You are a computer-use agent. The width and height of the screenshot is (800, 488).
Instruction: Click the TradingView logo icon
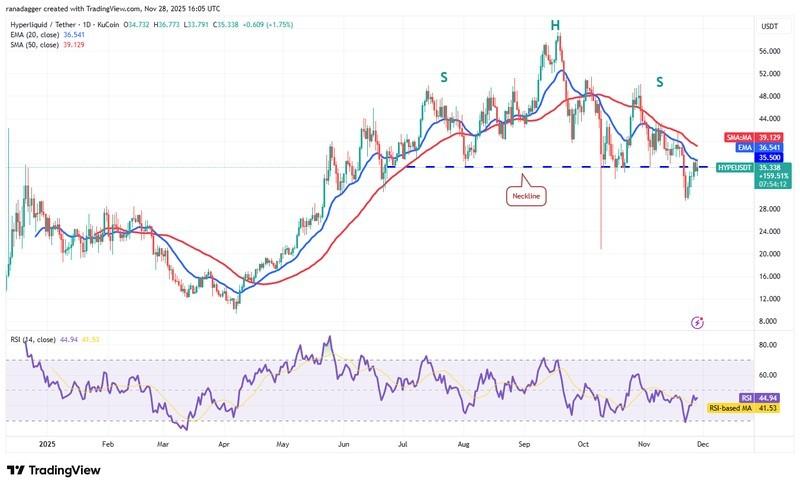(18, 470)
